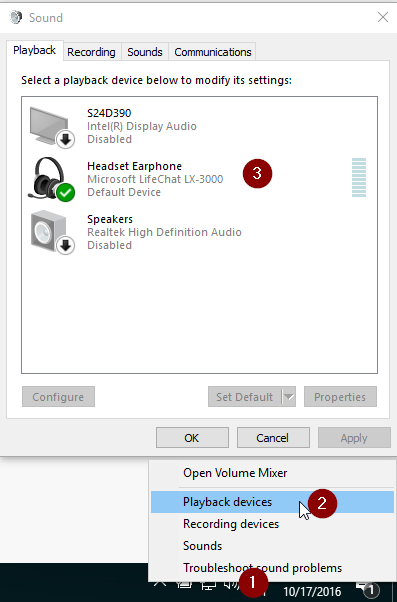Viewport: 397px width, 602px height.
Task: Select Troubleshoot sound problems entry
Action: coord(272,568)
